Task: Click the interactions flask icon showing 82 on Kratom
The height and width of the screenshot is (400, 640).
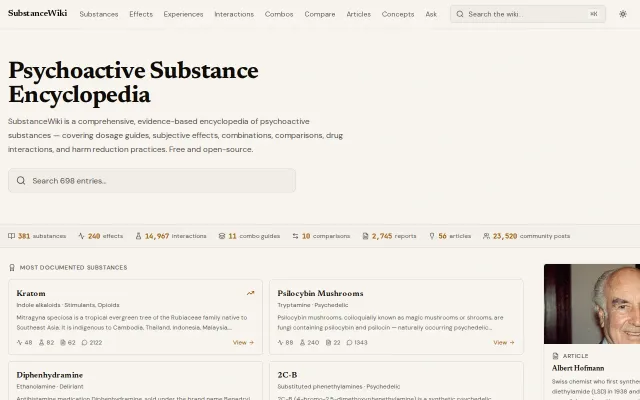Action: pyautogui.click(x=41, y=342)
